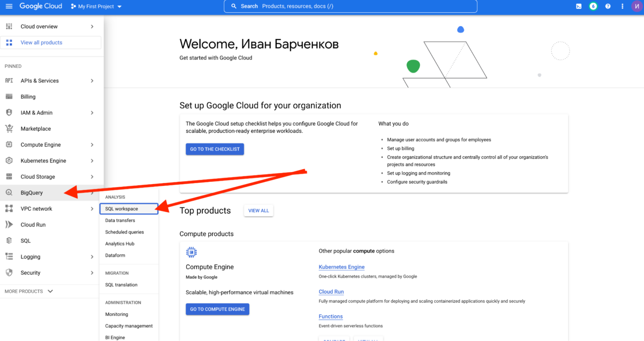Open the Kubernetes Engine link

(341, 267)
